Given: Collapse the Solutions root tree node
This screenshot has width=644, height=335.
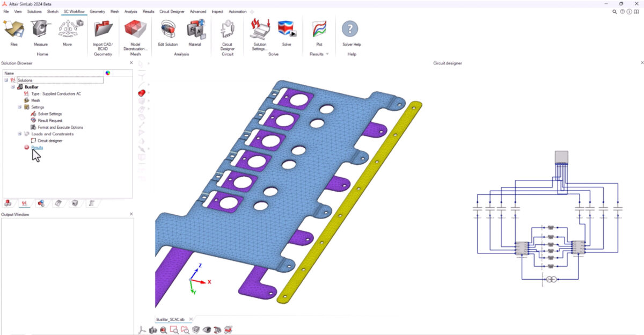Looking at the screenshot, I should pos(6,80).
